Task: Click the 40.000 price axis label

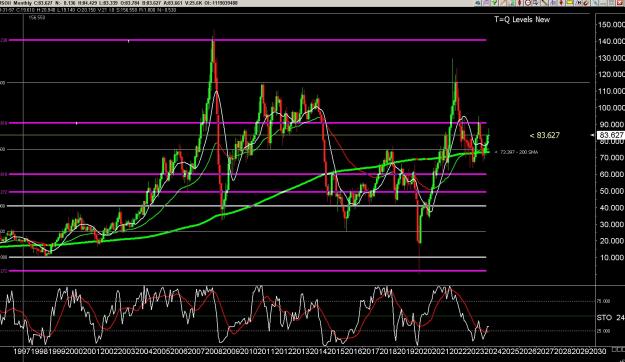Action: [611, 208]
